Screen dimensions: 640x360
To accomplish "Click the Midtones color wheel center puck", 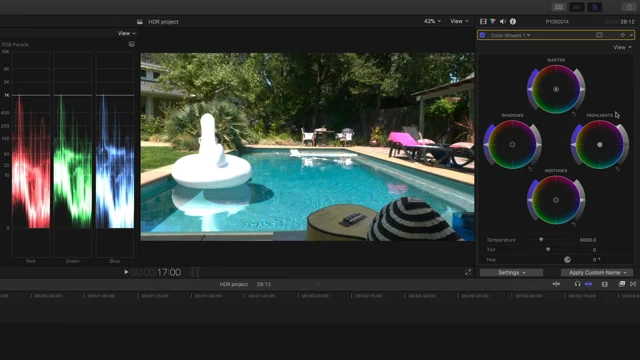I will point(556,200).
